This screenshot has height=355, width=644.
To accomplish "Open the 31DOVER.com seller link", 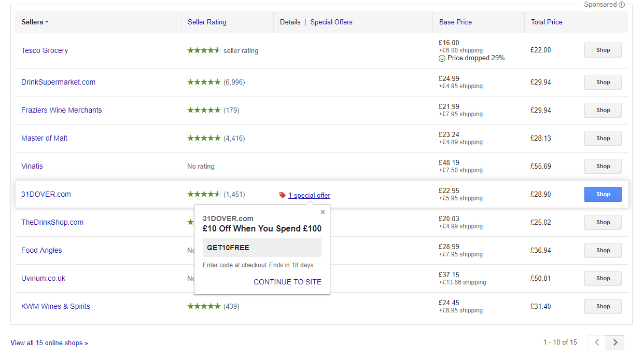I will point(46,194).
